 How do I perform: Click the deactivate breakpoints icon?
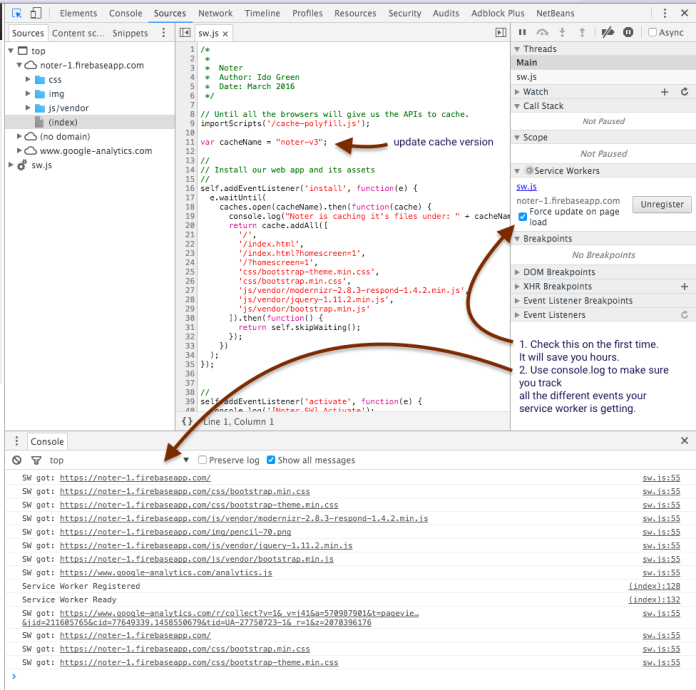coord(606,32)
